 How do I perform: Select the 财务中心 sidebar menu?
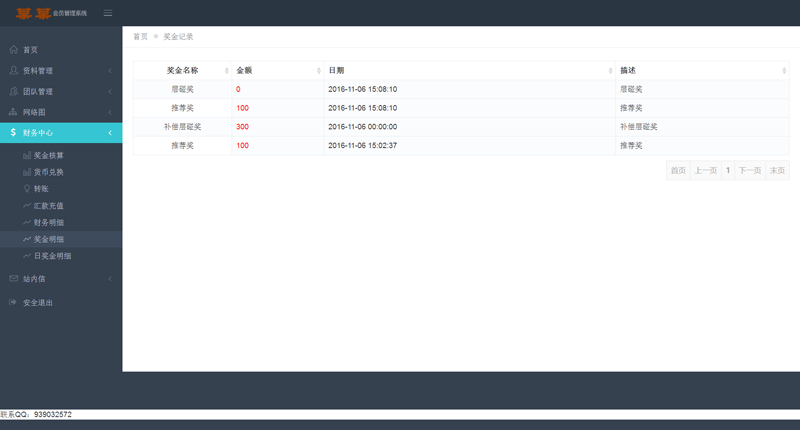point(61,133)
